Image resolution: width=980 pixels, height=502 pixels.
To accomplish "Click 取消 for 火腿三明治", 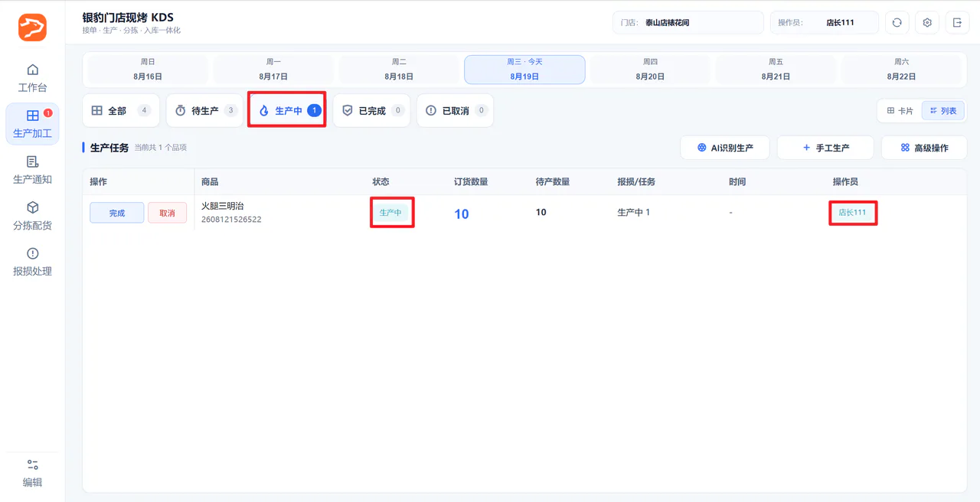I will tap(167, 213).
